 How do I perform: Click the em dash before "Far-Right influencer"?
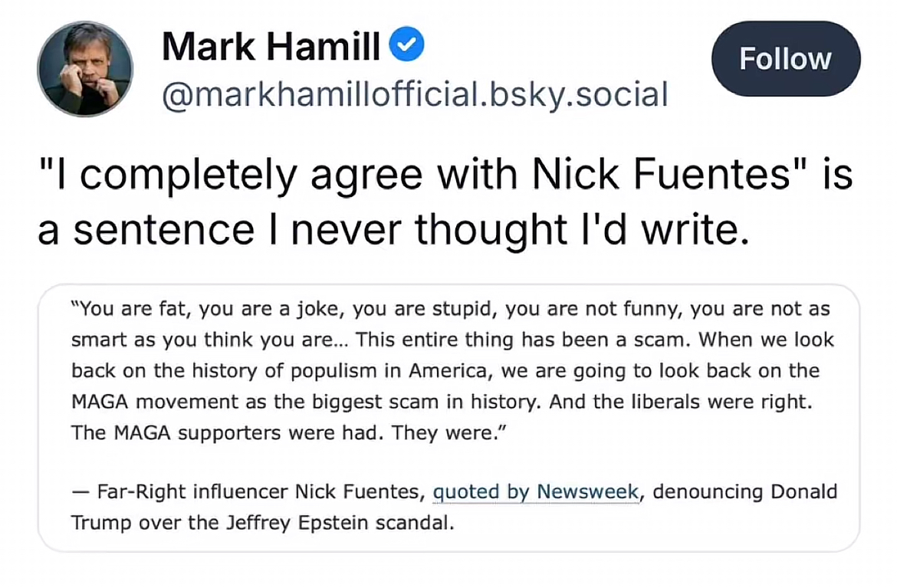click(x=80, y=492)
